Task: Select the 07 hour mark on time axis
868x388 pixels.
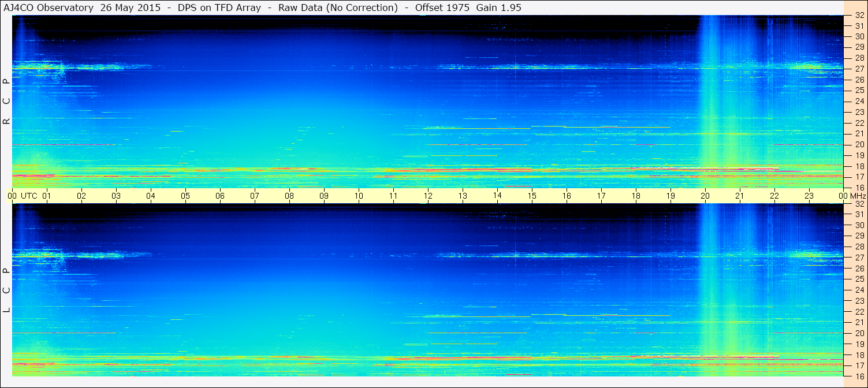Action: 255,196
